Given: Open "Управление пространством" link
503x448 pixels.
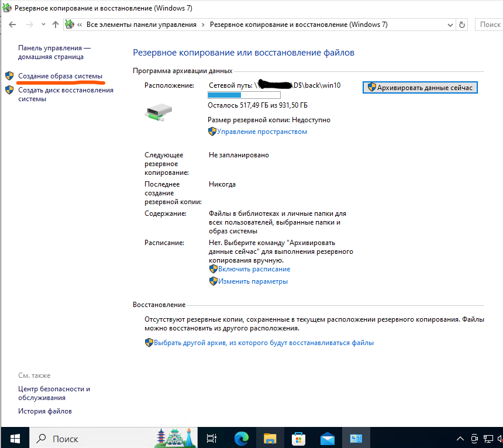Looking at the screenshot, I should [x=262, y=132].
